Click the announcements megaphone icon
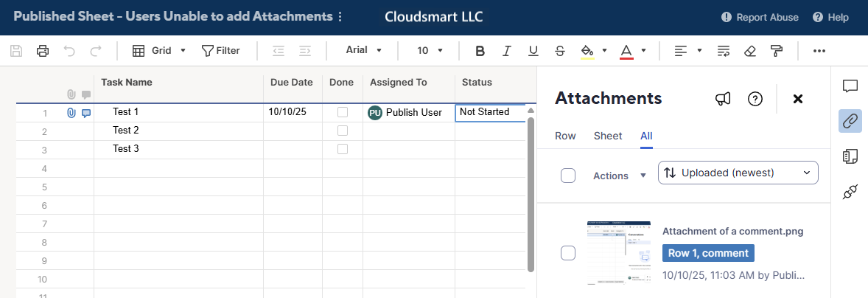This screenshot has width=868, height=298. pyautogui.click(x=723, y=99)
